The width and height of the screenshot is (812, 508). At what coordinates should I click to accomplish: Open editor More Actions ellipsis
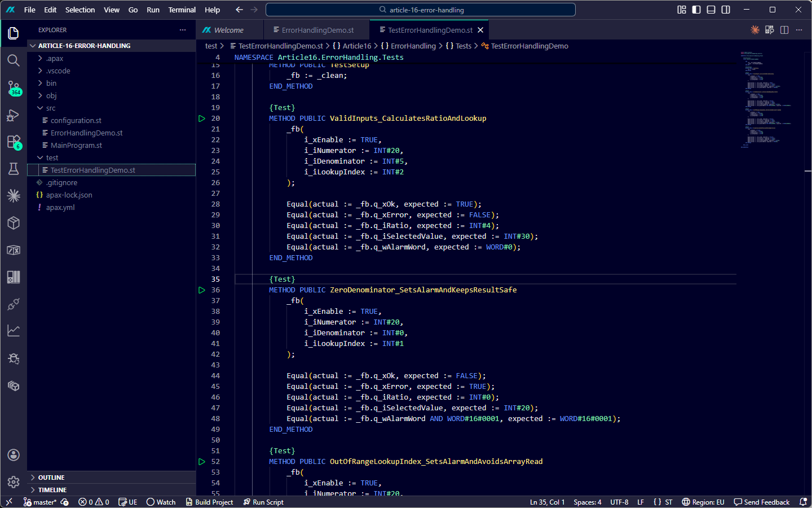click(x=799, y=30)
